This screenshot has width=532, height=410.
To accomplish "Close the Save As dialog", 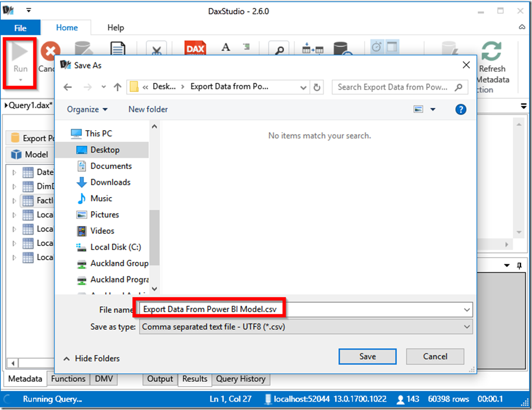I will [466, 65].
